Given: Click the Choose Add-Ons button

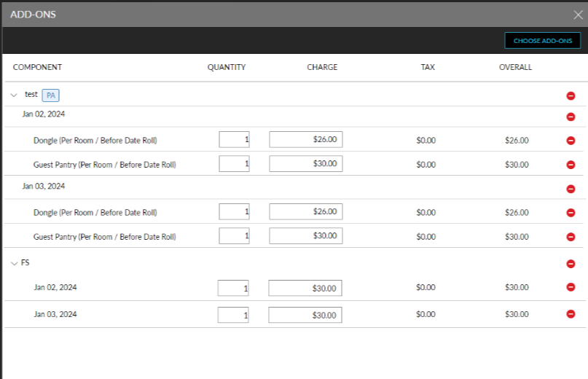Looking at the screenshot, I should 542,41.
